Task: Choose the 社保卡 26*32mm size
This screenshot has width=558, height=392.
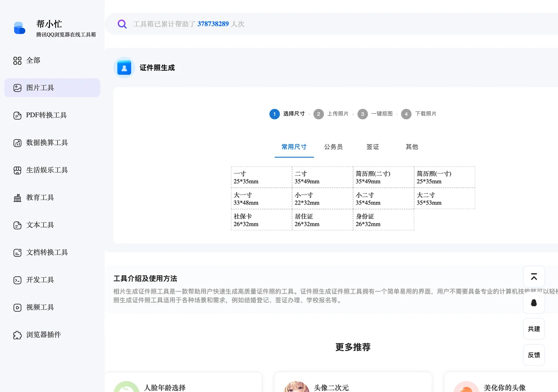Action: pyautogui.click(x=262, y=219)
